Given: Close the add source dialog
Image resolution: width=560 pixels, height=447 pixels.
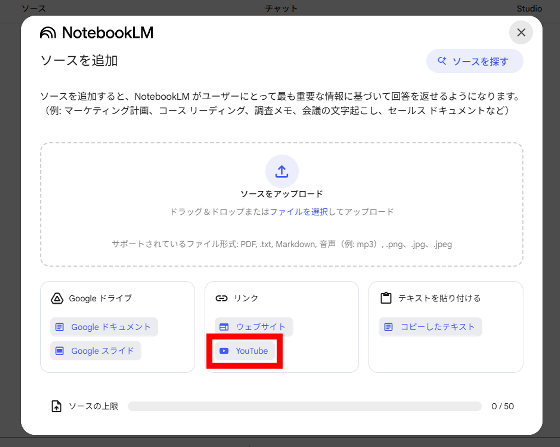Looking at the screenshot, I should pos(521,32).
